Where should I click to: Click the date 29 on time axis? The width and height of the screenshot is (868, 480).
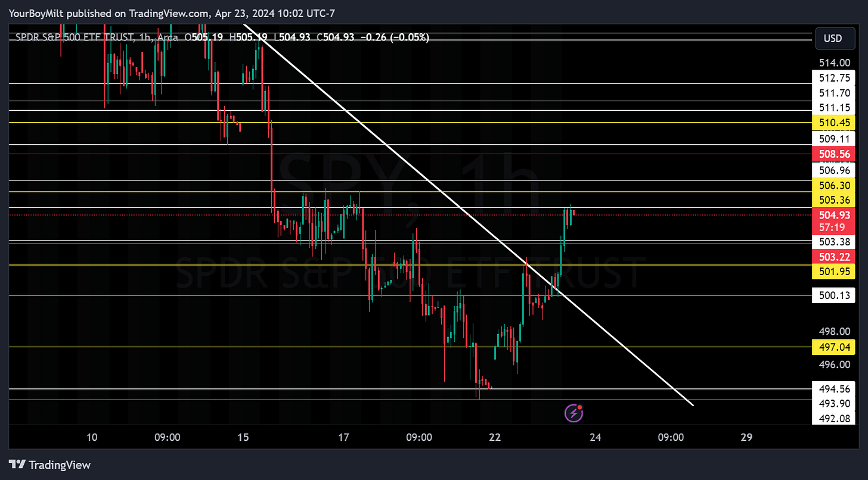746,437
